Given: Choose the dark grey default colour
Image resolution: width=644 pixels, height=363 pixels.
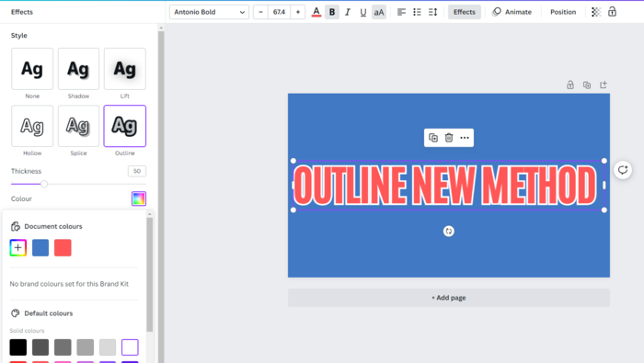Looking at the screenshot, I should click(40, 347).
